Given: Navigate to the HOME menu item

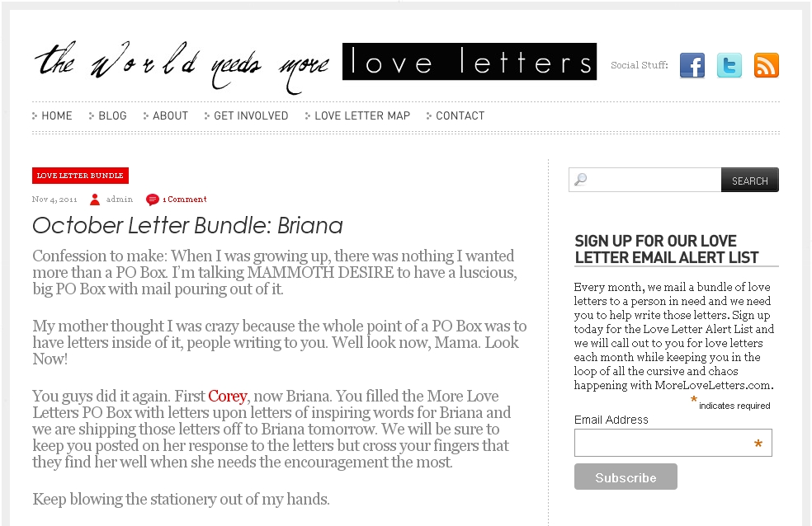Looking at the screenshot, I should (57, 115).
